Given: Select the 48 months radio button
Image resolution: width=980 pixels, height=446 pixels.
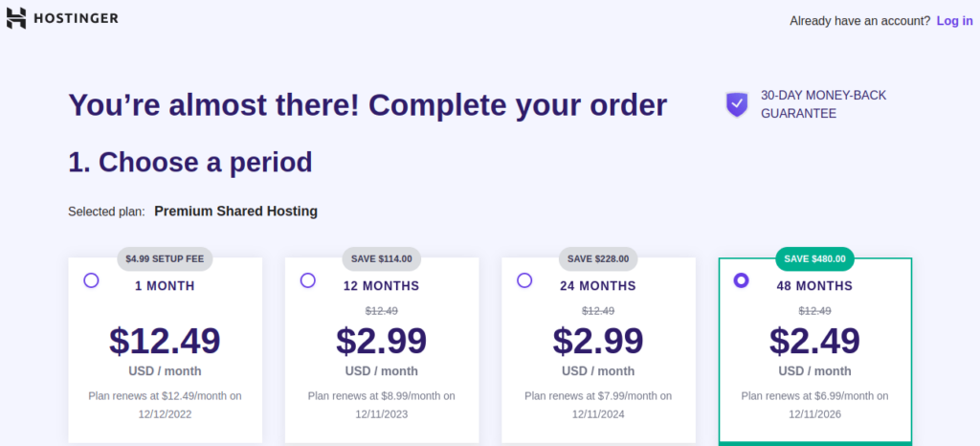Looking at the screenshot, I should click(741, 280).
